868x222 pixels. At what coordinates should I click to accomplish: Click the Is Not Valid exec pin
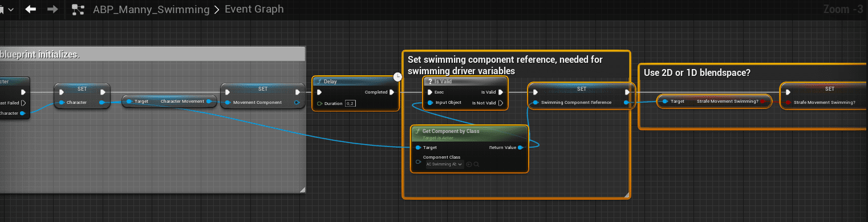coord(500,103)
